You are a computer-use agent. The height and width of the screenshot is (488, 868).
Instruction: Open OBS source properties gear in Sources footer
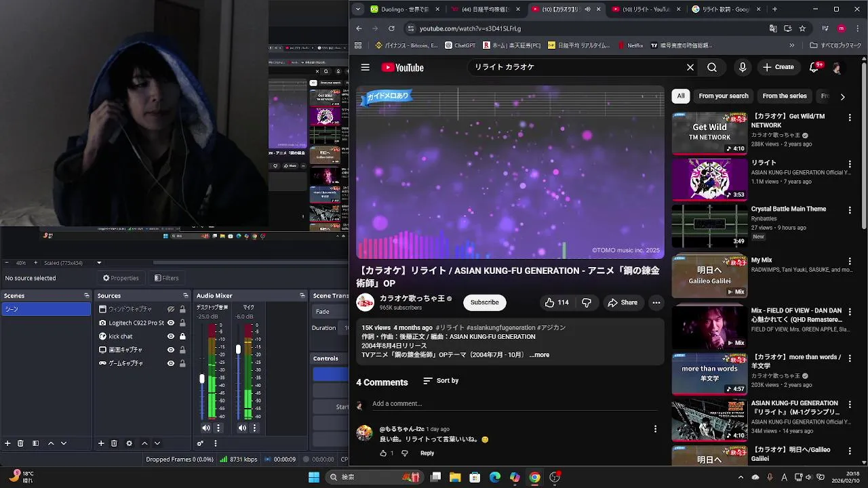[x=129, y=443]
